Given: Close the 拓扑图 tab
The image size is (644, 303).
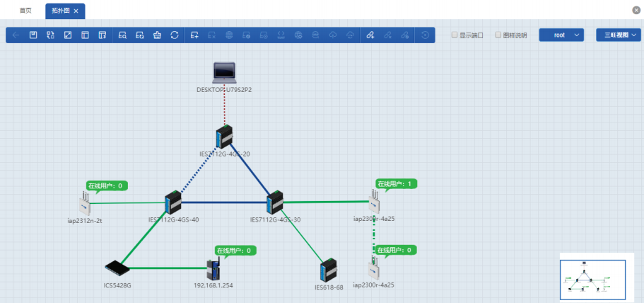Looking at the screenshot, I should click(x=76, y=11).
